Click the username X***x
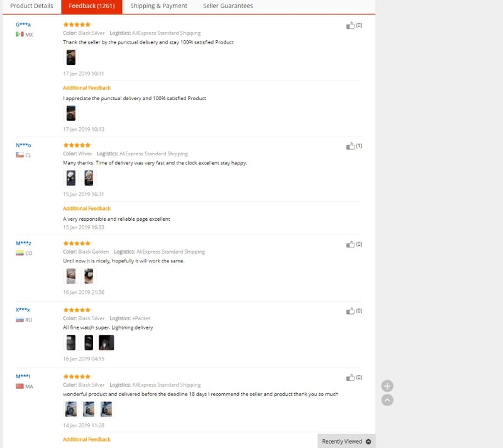The height and width of the screenshot is (448, 503). (x=23, y=310)
